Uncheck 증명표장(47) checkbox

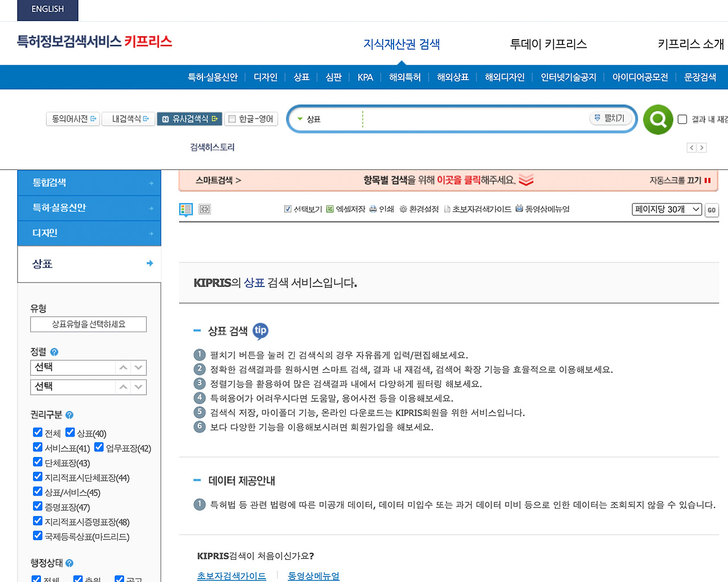[x=38, y=506]
